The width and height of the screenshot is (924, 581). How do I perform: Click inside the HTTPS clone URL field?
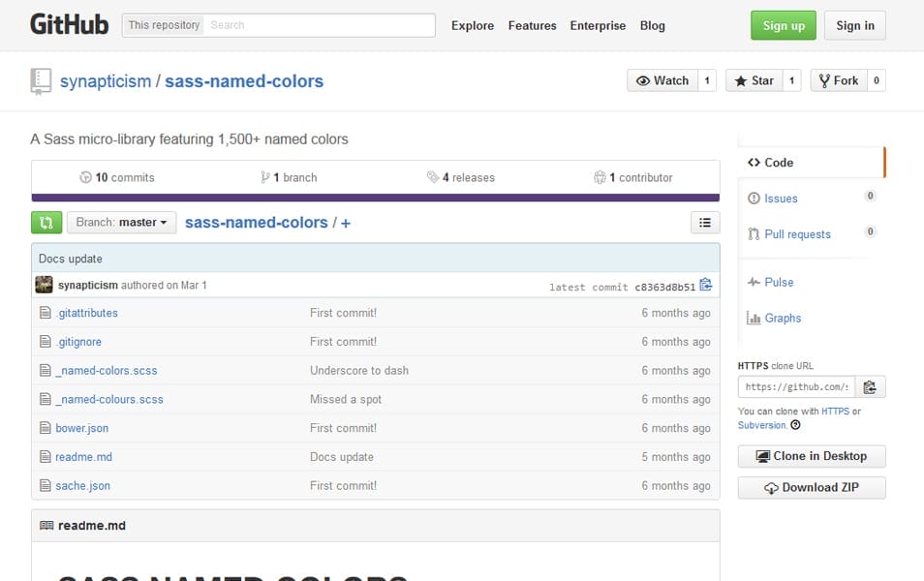[796, 386]
